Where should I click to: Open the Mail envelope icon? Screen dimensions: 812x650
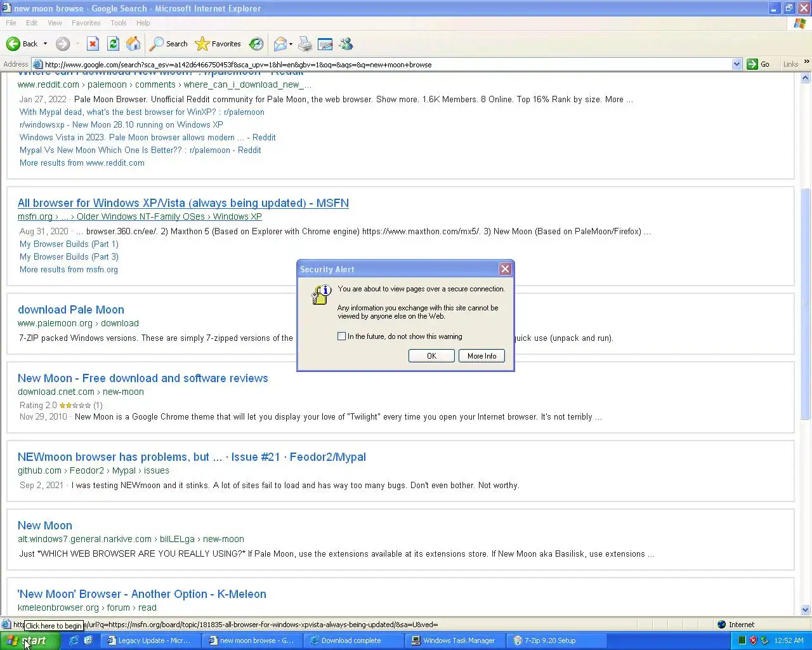280,44
